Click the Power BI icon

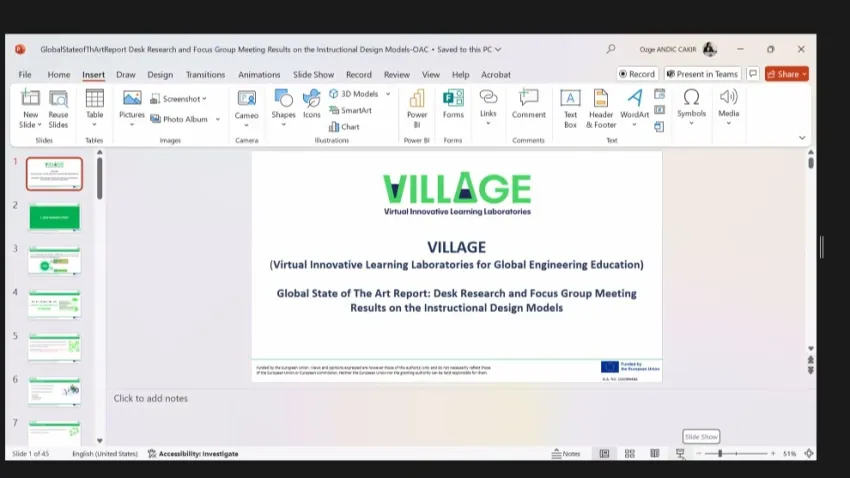click(417, 104)
